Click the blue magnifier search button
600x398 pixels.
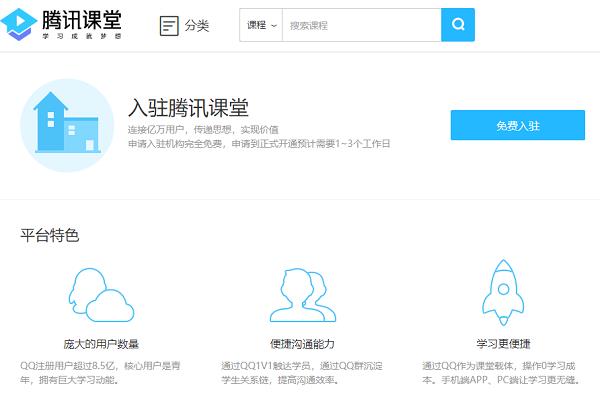(x=458, y=25)
